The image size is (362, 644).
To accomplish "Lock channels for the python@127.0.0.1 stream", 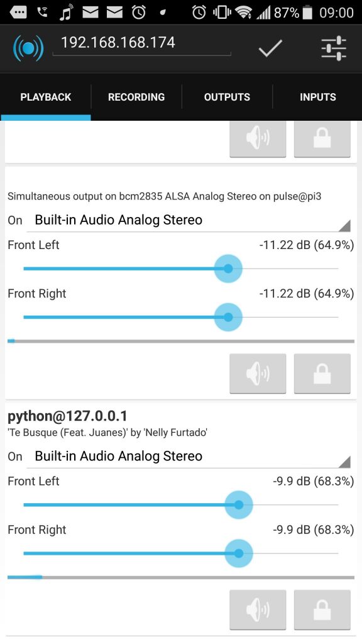I will (x=322, y=609).
